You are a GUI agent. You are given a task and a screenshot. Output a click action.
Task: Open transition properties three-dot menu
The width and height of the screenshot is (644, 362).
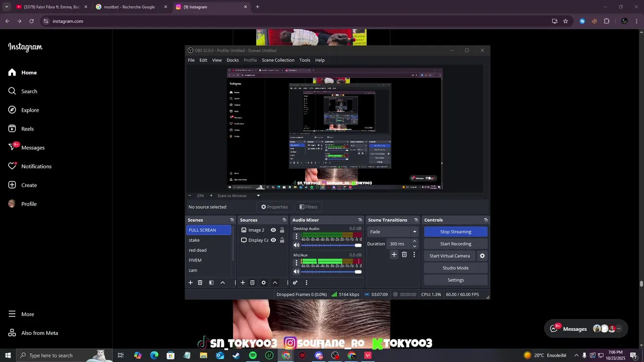point(414,254)
